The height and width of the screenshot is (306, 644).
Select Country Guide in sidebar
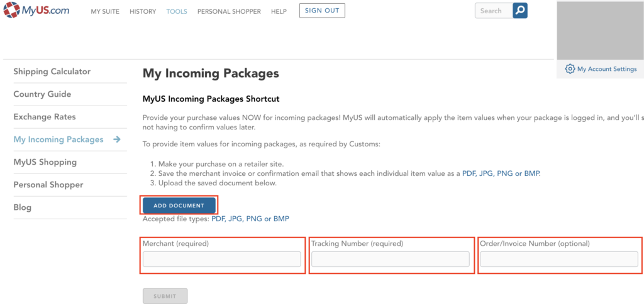pyautogui.click(x=42, y=94)
